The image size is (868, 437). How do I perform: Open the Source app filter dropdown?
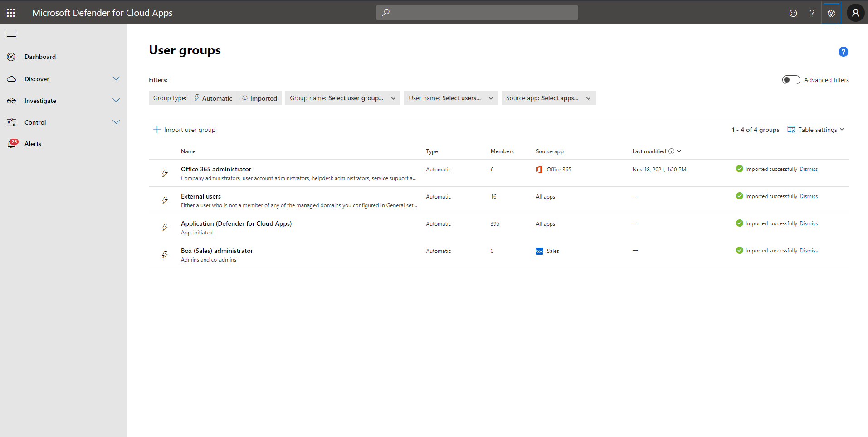[x=549, y=98]
